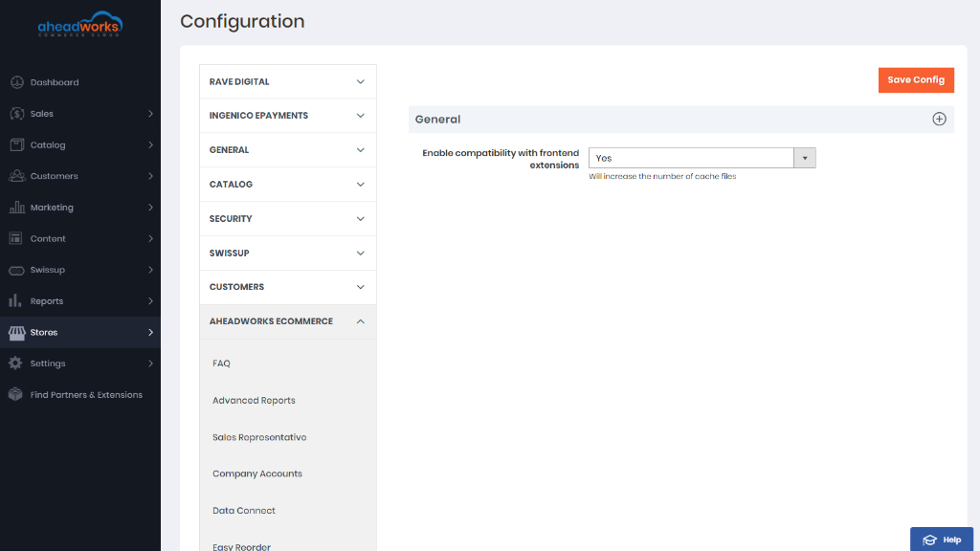Open the Content menu
Viewport: 980px width, 551px height.
80,238
